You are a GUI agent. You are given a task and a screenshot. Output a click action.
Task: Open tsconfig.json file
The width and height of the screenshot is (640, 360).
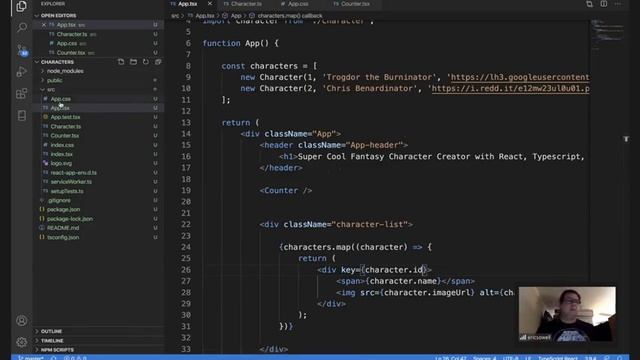point(63,237)
